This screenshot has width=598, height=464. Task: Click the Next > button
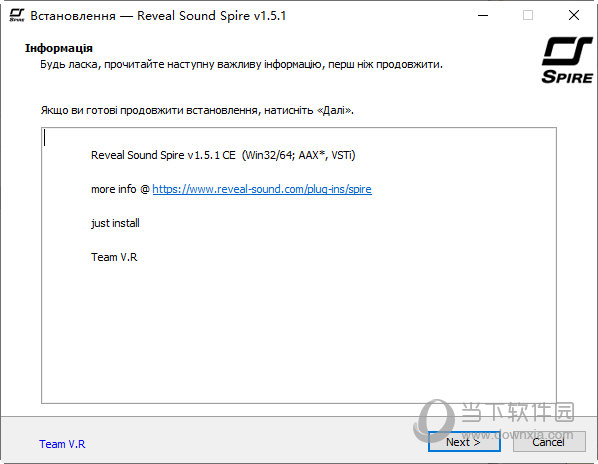464,442
